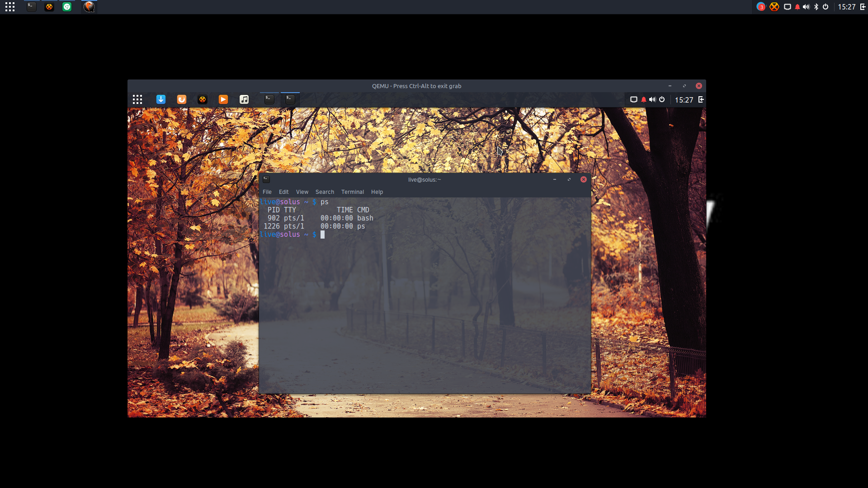Open the terminal Help menu

[377, 192]
